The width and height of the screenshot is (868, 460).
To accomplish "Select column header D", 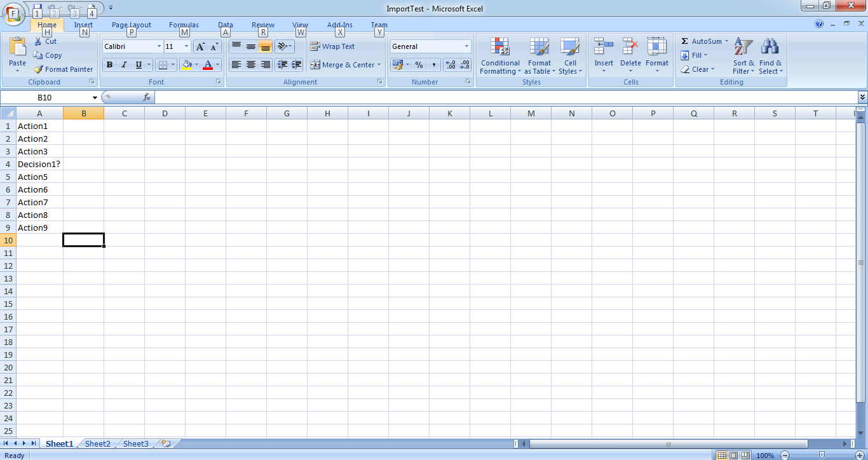I will [x=165, y=113].
